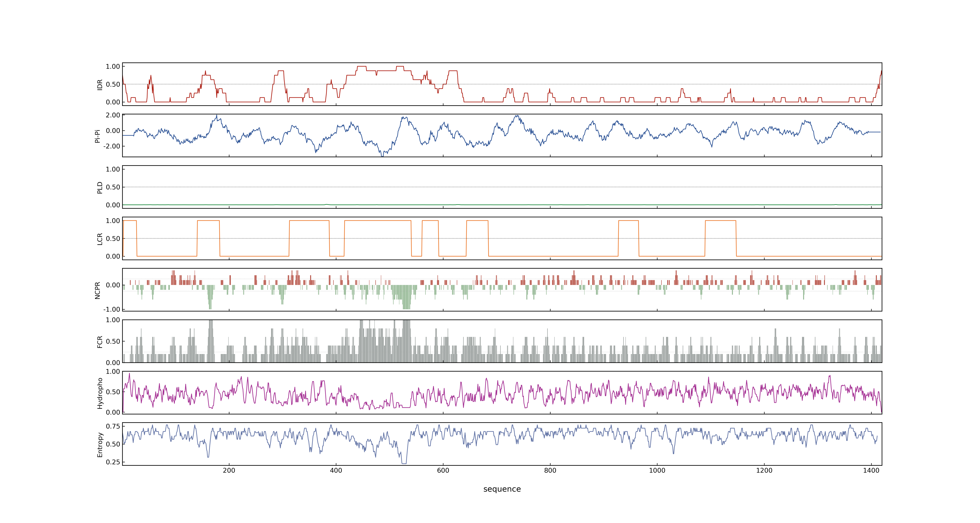Click the 'Hydropho' y-axis label
This screenshot has width=980, height=523.
(100, 393)
